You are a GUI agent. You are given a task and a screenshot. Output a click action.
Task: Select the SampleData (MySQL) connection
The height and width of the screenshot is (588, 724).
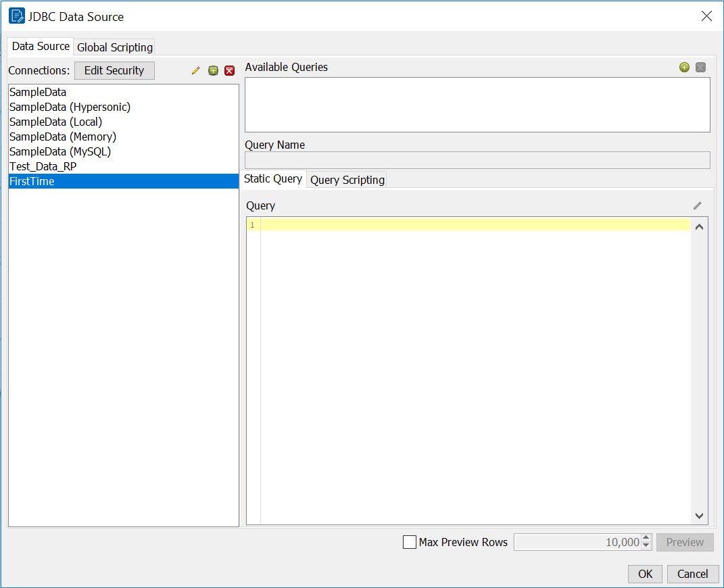tap(61, 151)
